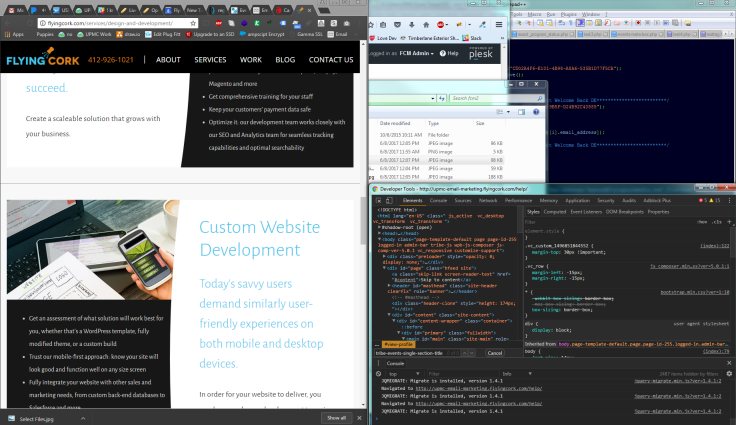
Task: Click the red error count indicator in DevTools
Action: [703, 201]
